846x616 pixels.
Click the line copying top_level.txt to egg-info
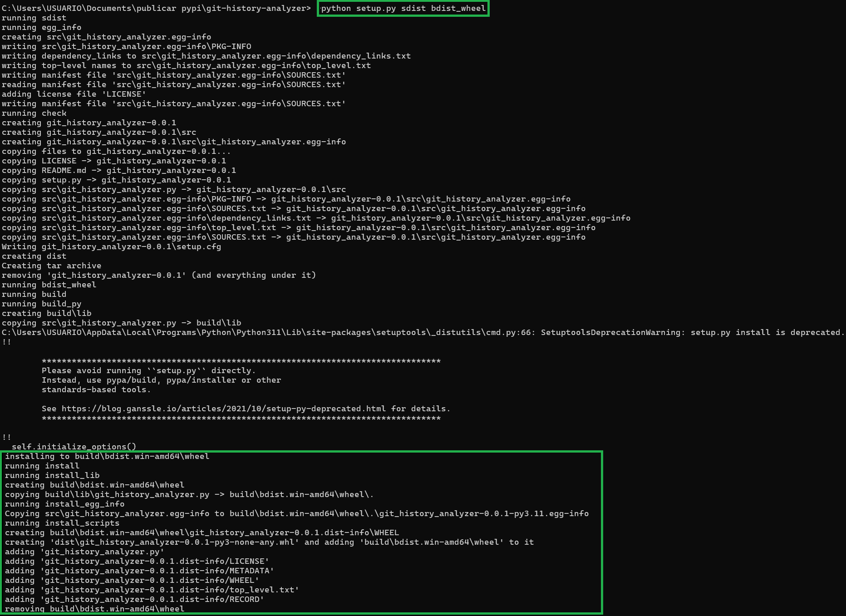coord(299,227)
